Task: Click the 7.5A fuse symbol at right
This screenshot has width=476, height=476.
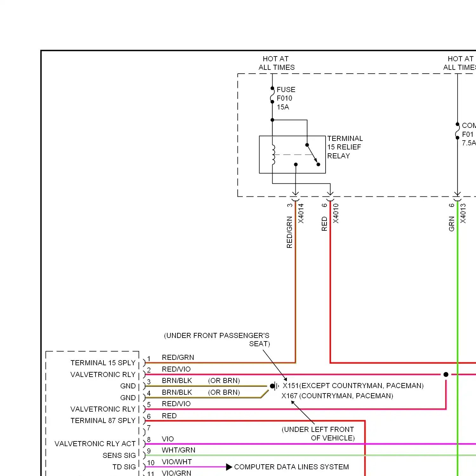Action: pos(457,131)
